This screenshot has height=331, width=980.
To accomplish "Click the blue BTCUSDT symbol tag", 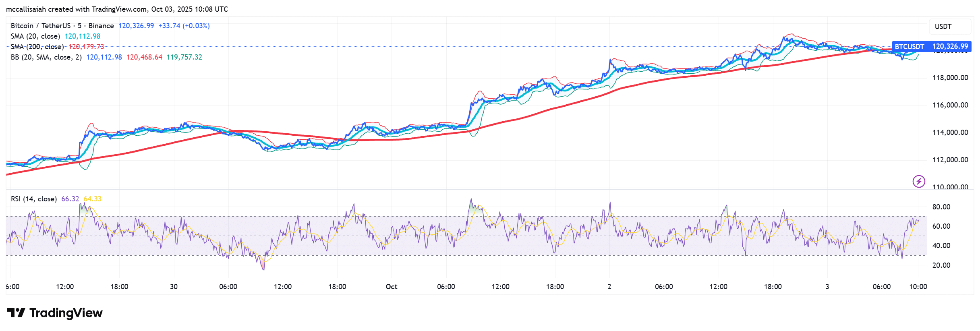I will pyautogui.click(x=909, y=47).
